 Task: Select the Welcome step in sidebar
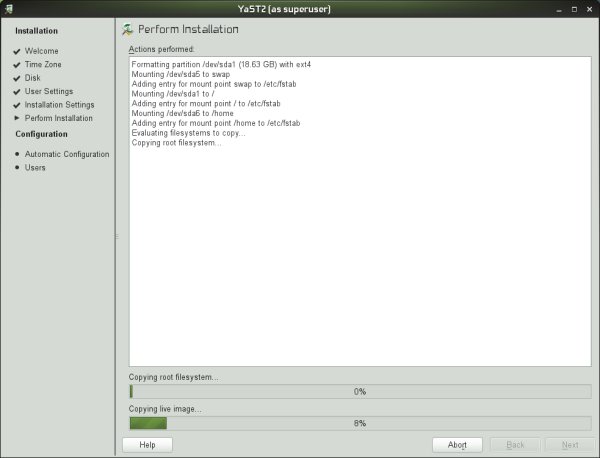click(41, 51)
